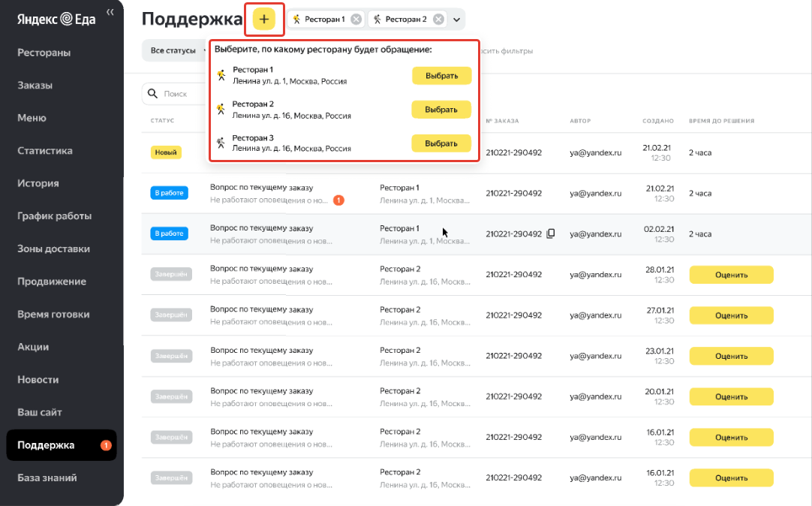812x506 pixels.
Task: Click the red notification badge in ticket row
Action: pyautogui.click(x=338, y=200)
